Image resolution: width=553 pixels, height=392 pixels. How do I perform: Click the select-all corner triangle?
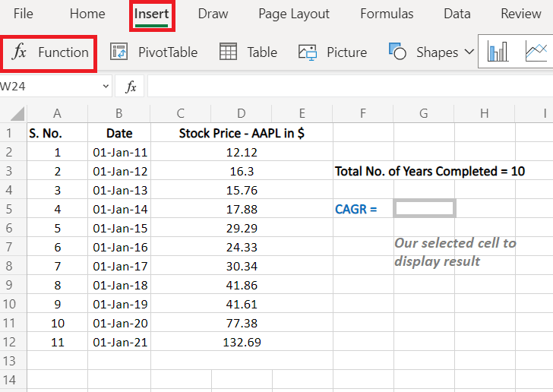tap(15, 114)
